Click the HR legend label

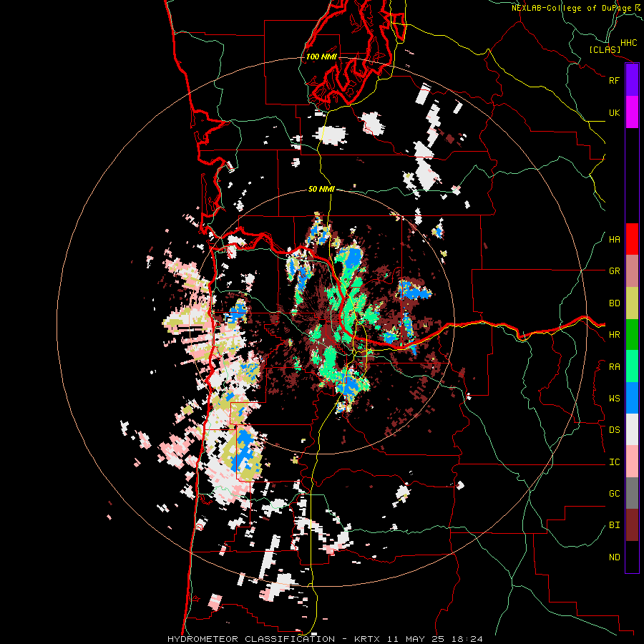click(x=614, y=335)
